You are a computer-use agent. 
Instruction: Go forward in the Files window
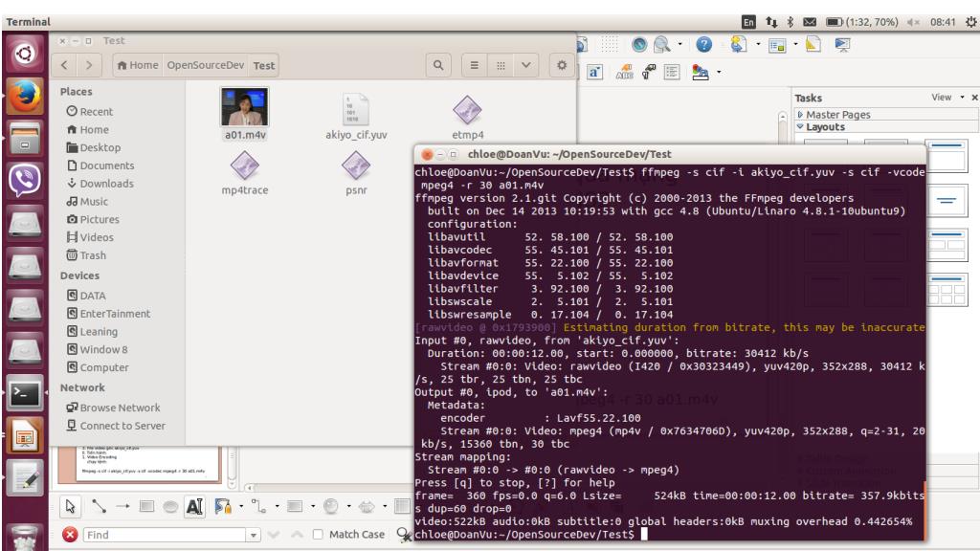click(x=89, y=65)
